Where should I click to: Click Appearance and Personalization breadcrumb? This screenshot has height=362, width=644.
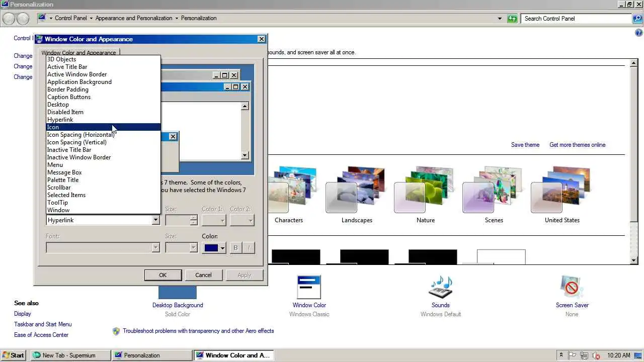click(134, 18)
